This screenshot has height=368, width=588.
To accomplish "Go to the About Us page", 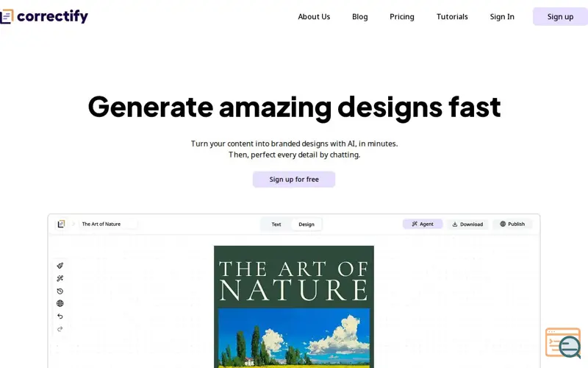I will [314, 16].
